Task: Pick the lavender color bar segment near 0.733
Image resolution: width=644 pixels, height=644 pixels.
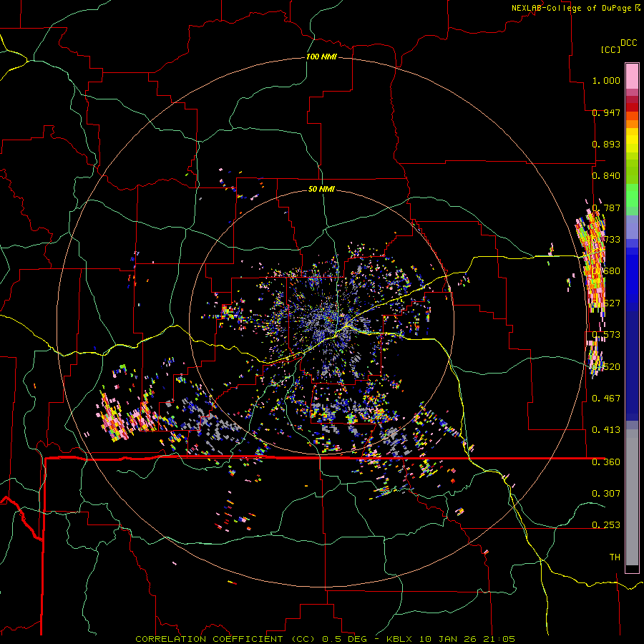Action: point(632,227)
